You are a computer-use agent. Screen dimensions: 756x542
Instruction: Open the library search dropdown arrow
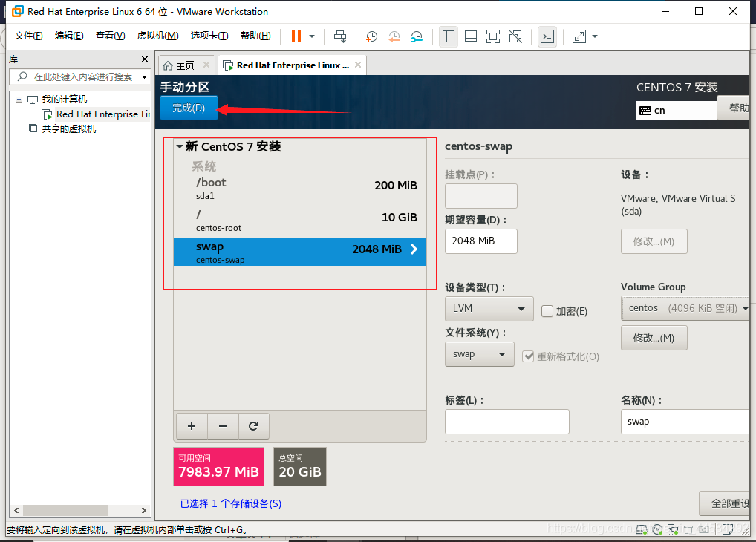point(144,76)
